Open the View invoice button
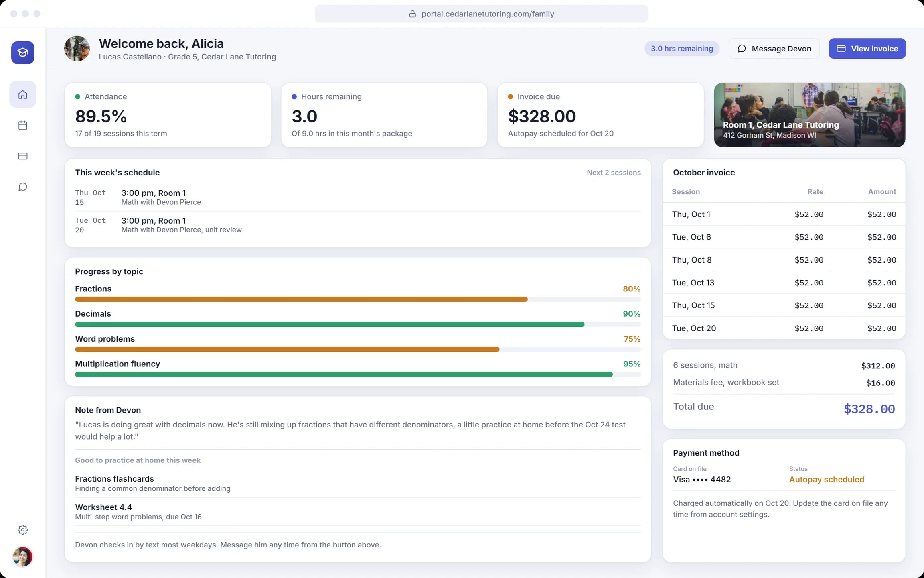Image resolution: width=924 pixels, height=578 pixels. (867, 49)
